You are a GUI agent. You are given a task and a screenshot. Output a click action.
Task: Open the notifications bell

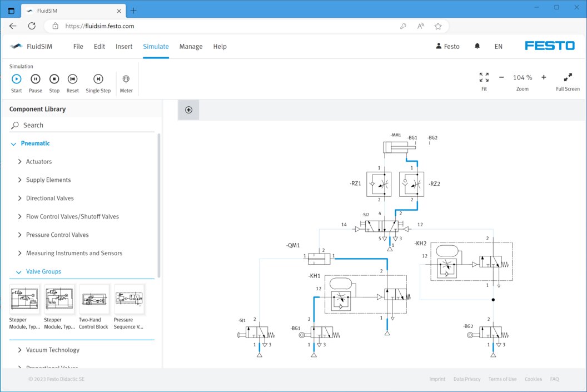click(x=477, y=46)
